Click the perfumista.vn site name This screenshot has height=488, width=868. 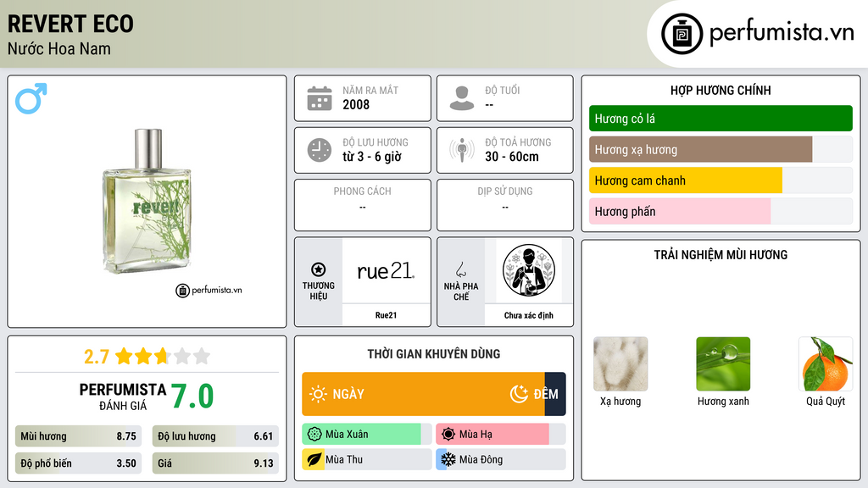point(782,33)
